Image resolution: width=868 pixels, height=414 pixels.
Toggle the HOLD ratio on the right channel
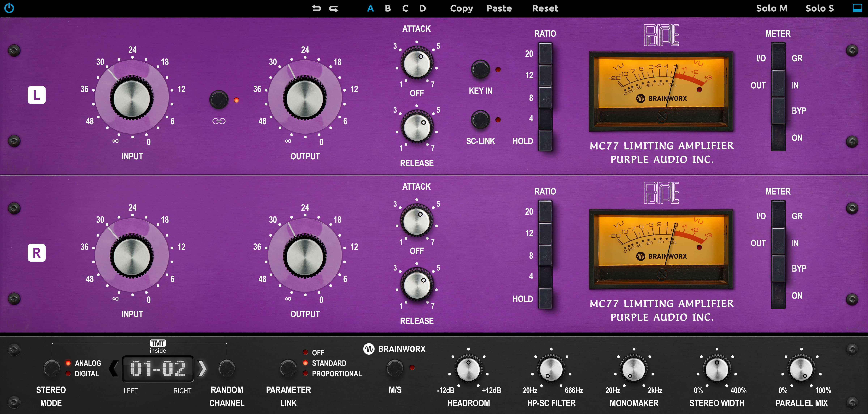[x=546, y=298]
